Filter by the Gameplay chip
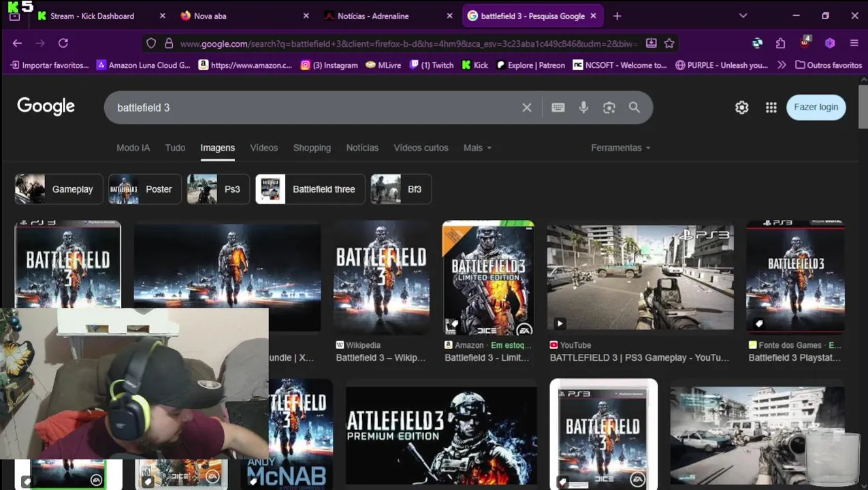The width and height of the screenshot is (868, 490). pyautogui.click(x=59, y=189)
